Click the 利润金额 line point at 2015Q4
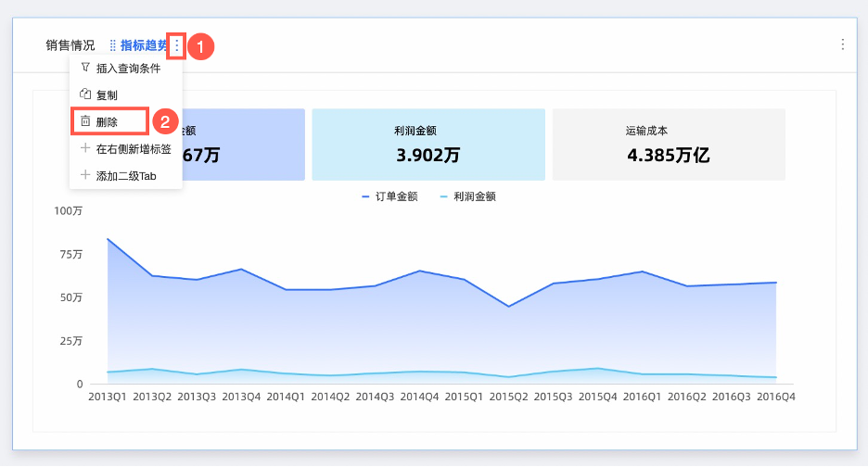The image size is (868, 467). point(597,369)
